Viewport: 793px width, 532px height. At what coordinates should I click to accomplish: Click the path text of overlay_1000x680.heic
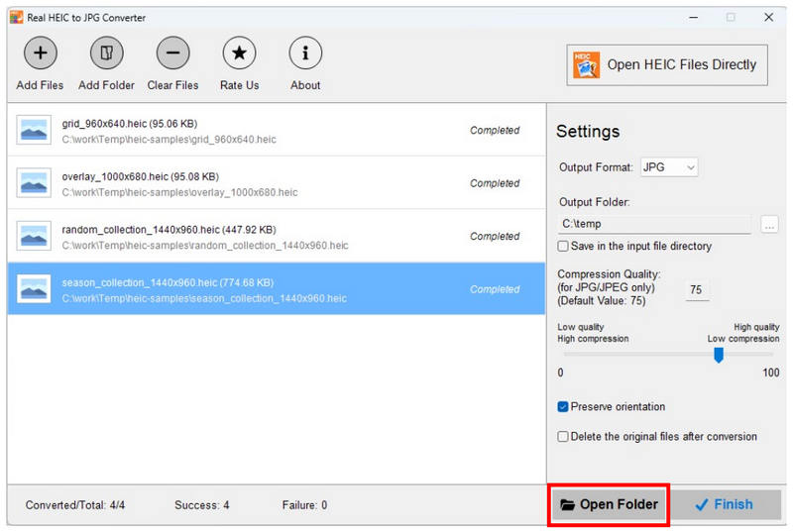(179, 192)
